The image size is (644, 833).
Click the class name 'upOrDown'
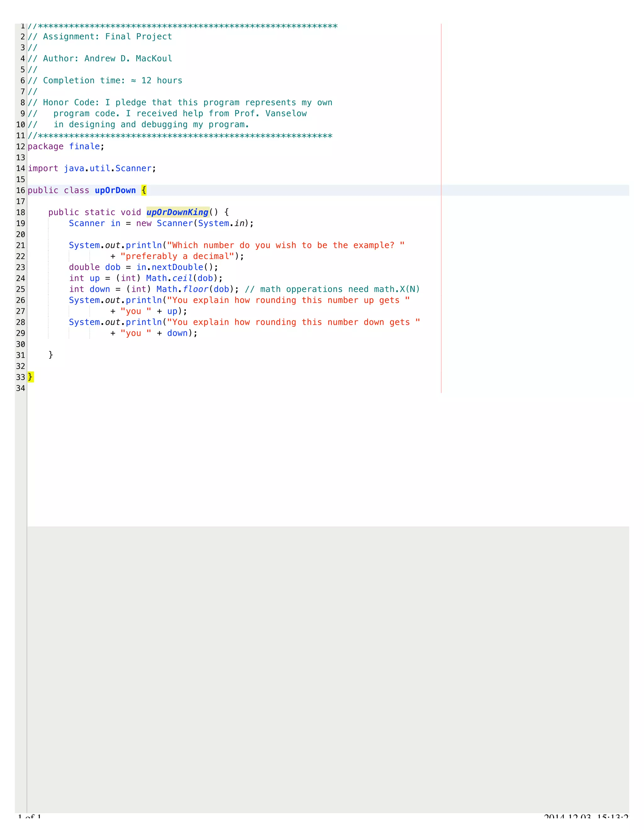point(115,190)
